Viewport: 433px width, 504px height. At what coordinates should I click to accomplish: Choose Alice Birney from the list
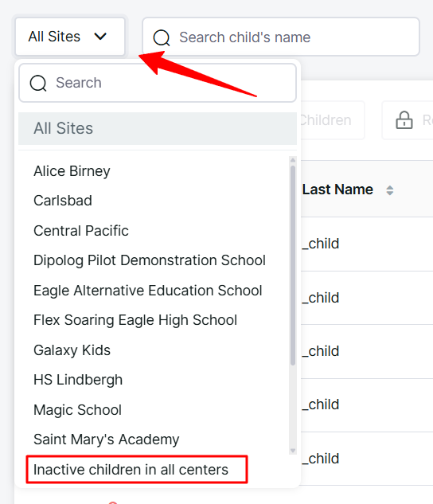pyautogui.click(x=72, y=171)
